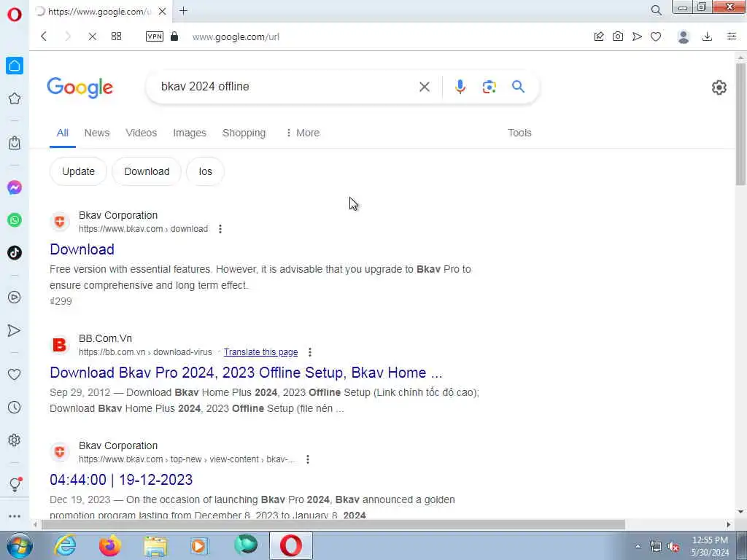Close the Google tab

(163, 11)
